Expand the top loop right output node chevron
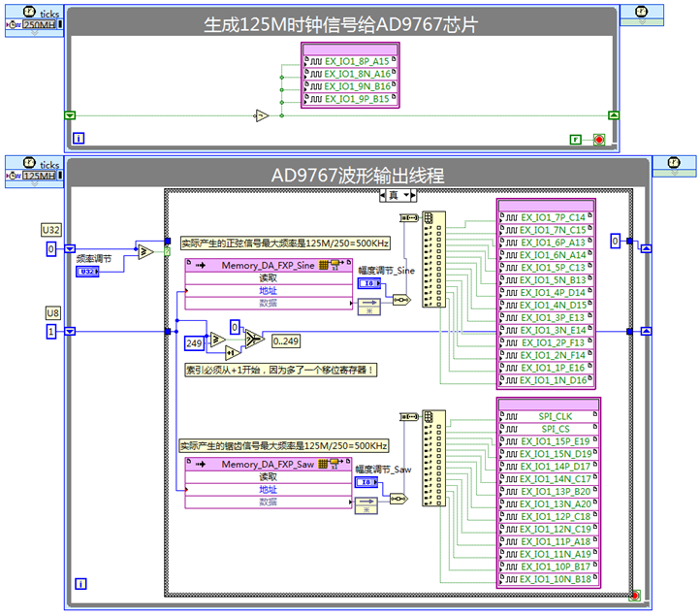The width and height of the screenshot is (700, 616). (x=642, y=21)
